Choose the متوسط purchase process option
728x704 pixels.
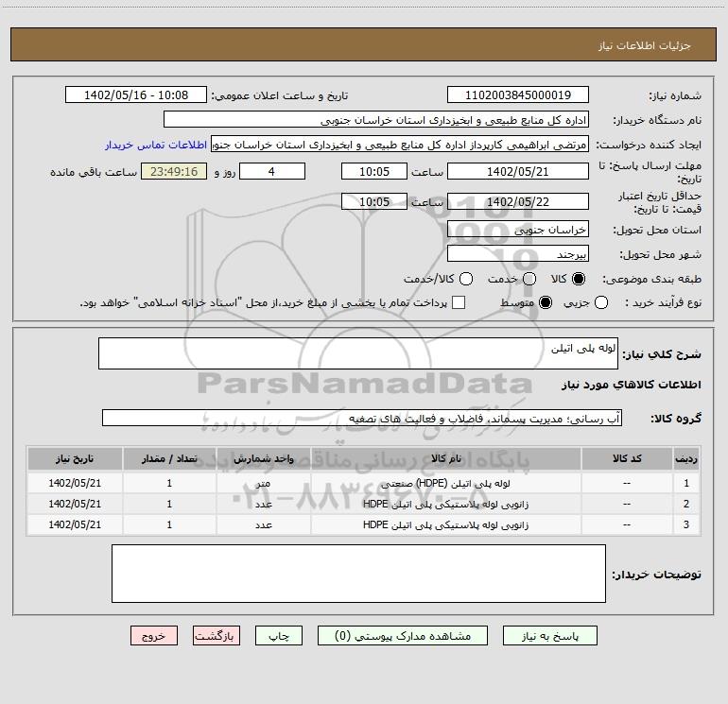click(546, 303)
